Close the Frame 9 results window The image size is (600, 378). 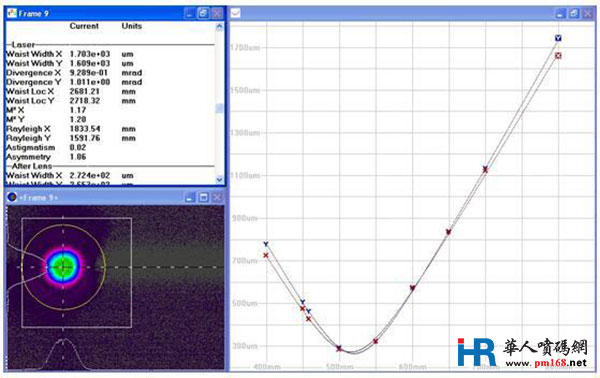point(217,13)
